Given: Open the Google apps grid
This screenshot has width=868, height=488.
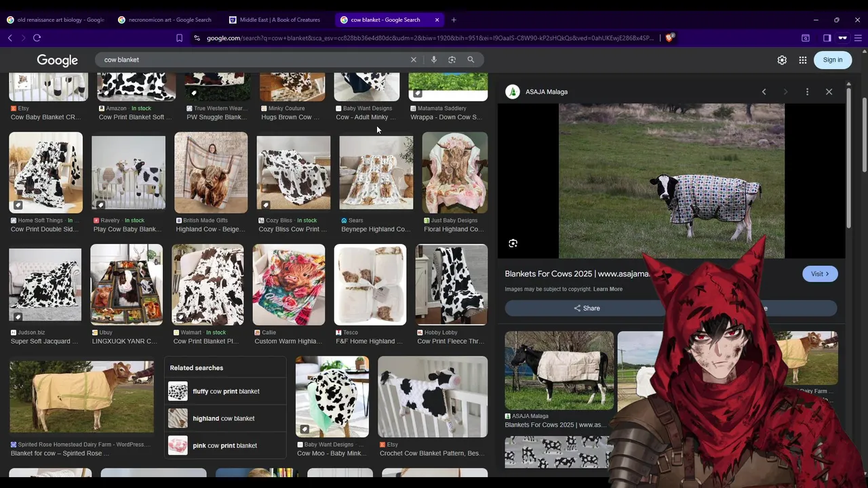Looking at the screenshot, I should click(x=803, y=60).
